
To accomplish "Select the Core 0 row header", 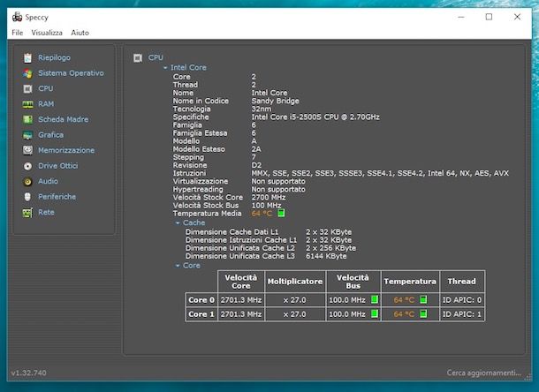I will point(201,300).
